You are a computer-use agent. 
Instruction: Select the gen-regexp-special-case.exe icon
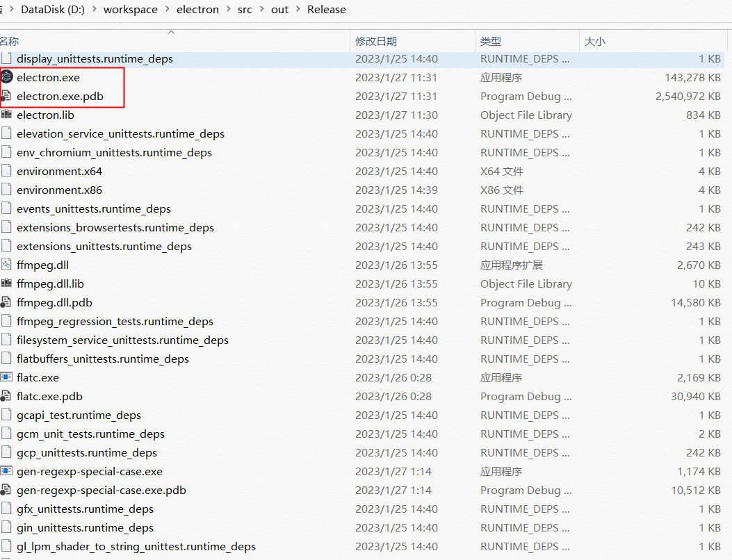point(6,471)
